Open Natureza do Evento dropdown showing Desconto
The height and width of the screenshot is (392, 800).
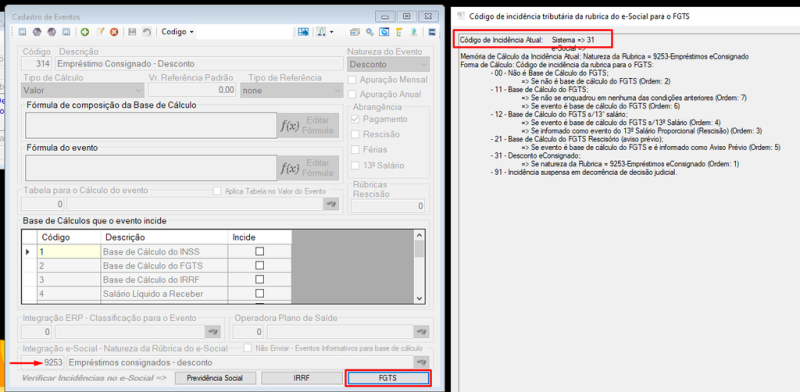pos(388,64)
